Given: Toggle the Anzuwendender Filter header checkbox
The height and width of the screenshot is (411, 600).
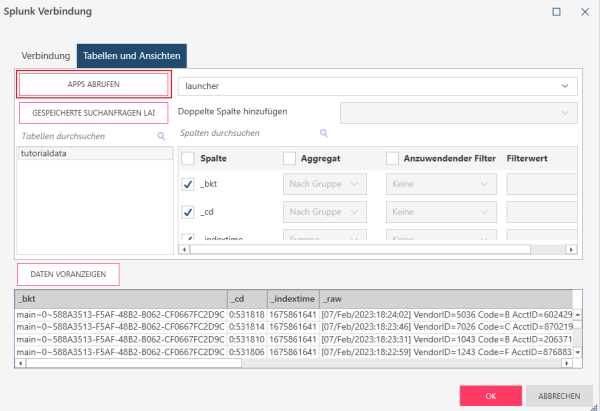Looking at the screenshot, I should click(392, 158).
